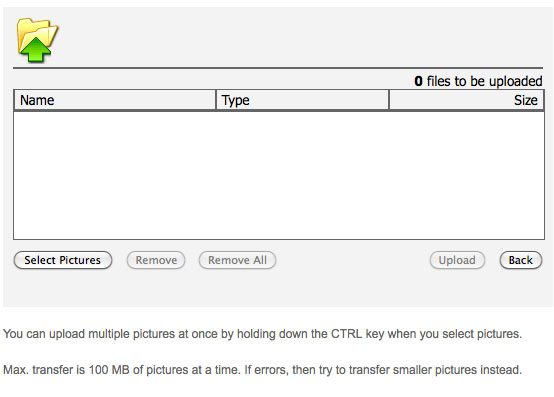Click the multiple pictures upload tip text

(263, 334)
